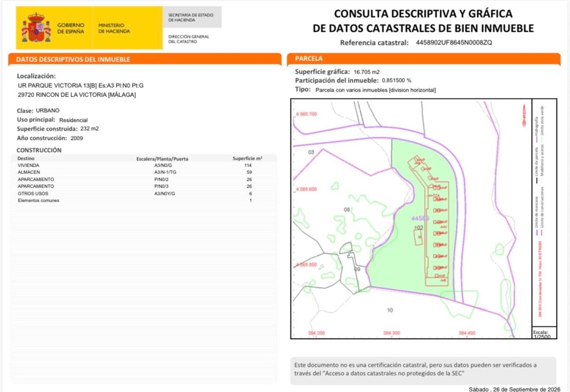The height and width of the screenshot is (392, 570).
Task: Select the OTROS USOS row
Action: click(x=144, y=193)
